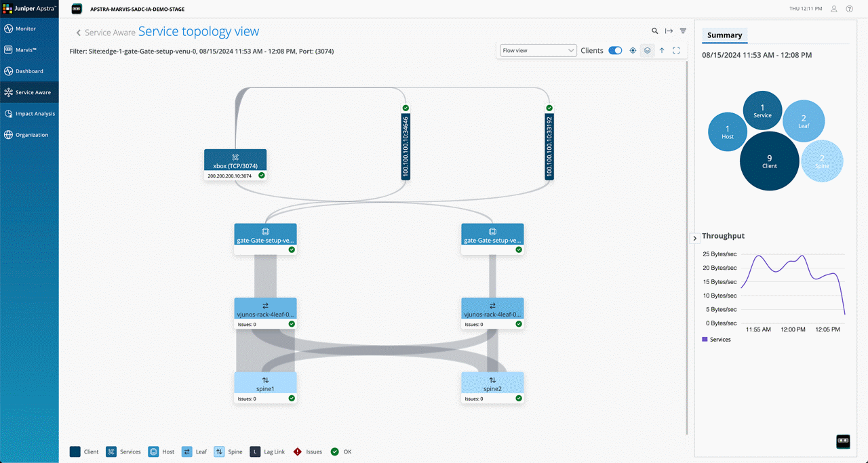Toggle the Issues legend item
Screen dimensions: 868x463
307,451
